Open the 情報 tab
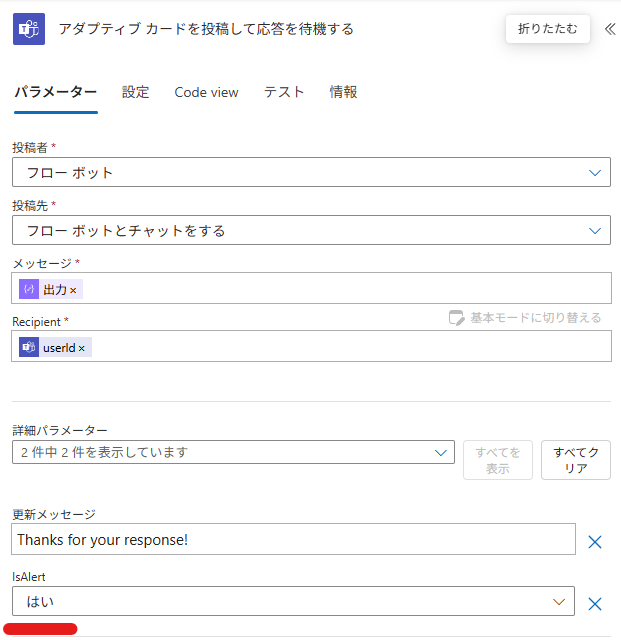Image resolution: width=621 pixels, height=640 pixels. coord(343,92)
